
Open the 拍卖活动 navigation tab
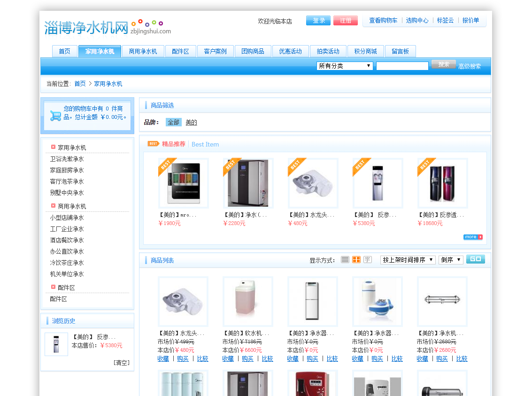coord(328,51)
